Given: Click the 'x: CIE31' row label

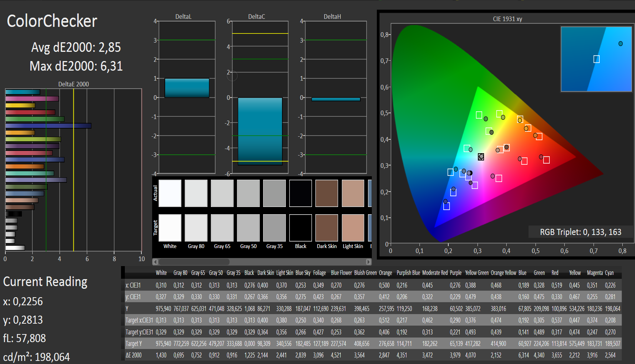Looking at the screenshot, I should point(133,285).
